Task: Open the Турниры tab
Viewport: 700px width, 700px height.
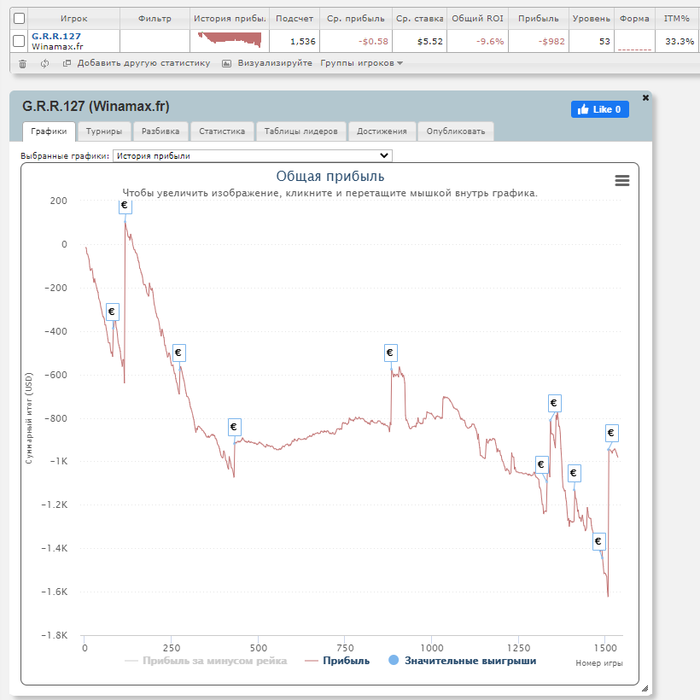Action: click(104, 131)
